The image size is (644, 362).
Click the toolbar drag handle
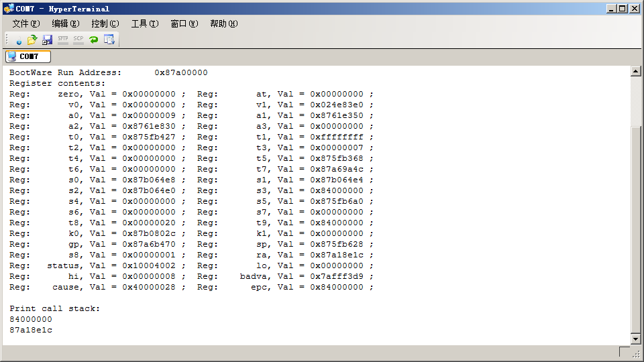pyautogui.click(x=7, y=40)
